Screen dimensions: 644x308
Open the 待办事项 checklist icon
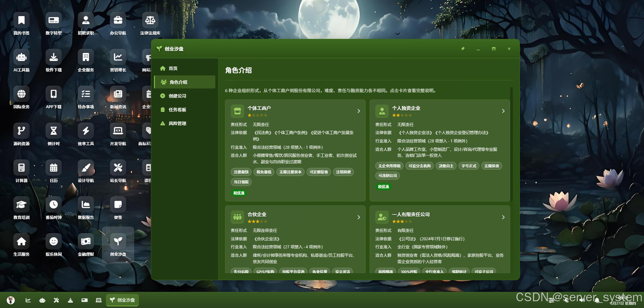pyautogui.click(x=86, y=97)
